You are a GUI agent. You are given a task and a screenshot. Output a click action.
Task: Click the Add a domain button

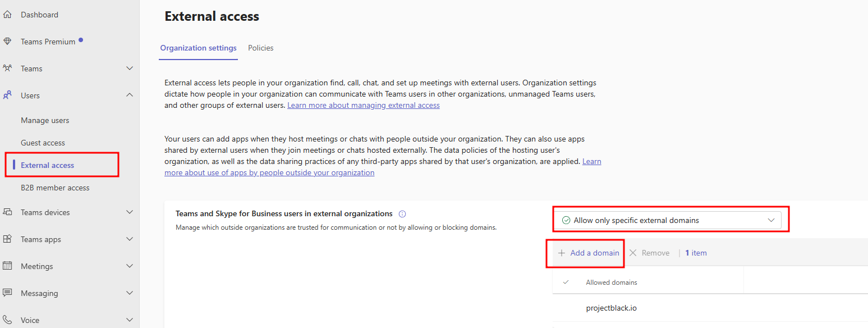pyautogui.click(x=589, y=253)
